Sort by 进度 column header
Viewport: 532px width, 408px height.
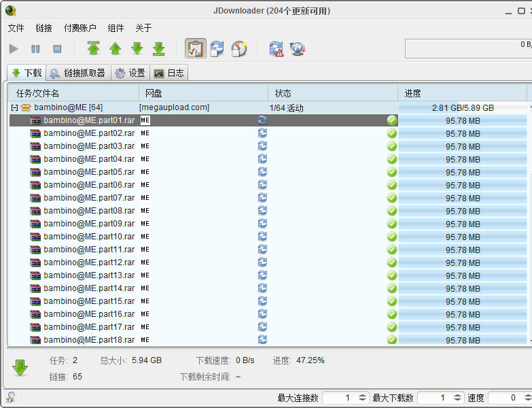[x=462, y=93]
